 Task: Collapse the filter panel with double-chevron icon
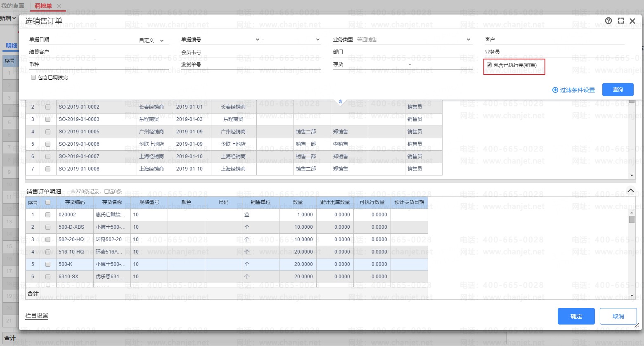340,102
